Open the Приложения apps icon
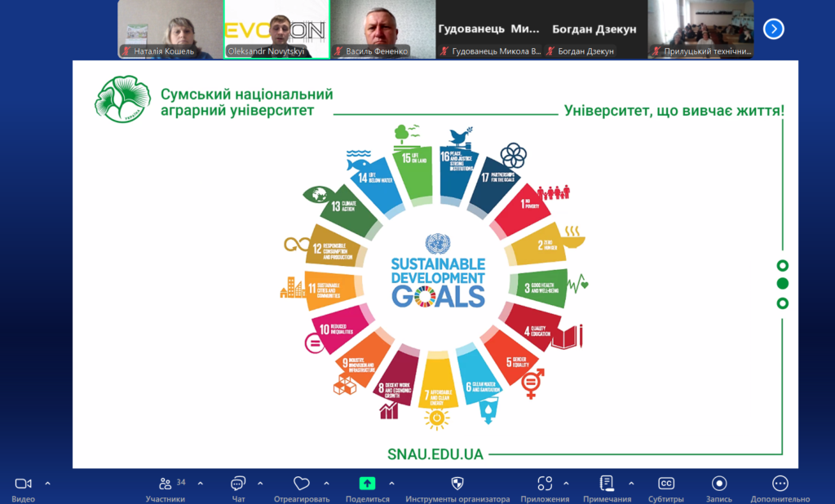Viewport: 835px width, 504px height. [545, 484]
